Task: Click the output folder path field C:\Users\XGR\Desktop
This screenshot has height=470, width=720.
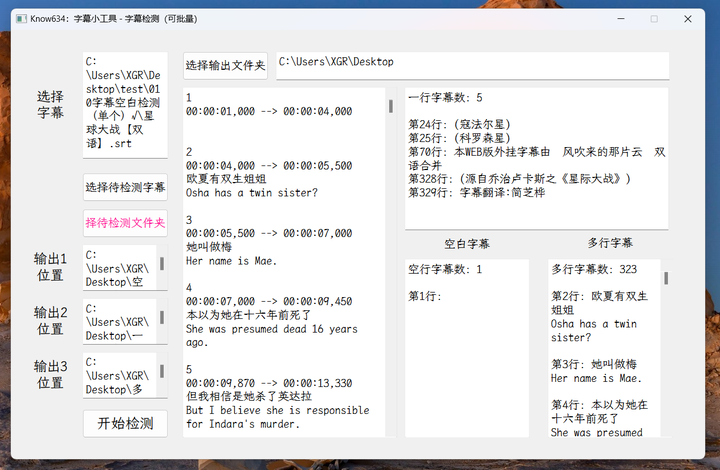Action: (x=472, y=66)
